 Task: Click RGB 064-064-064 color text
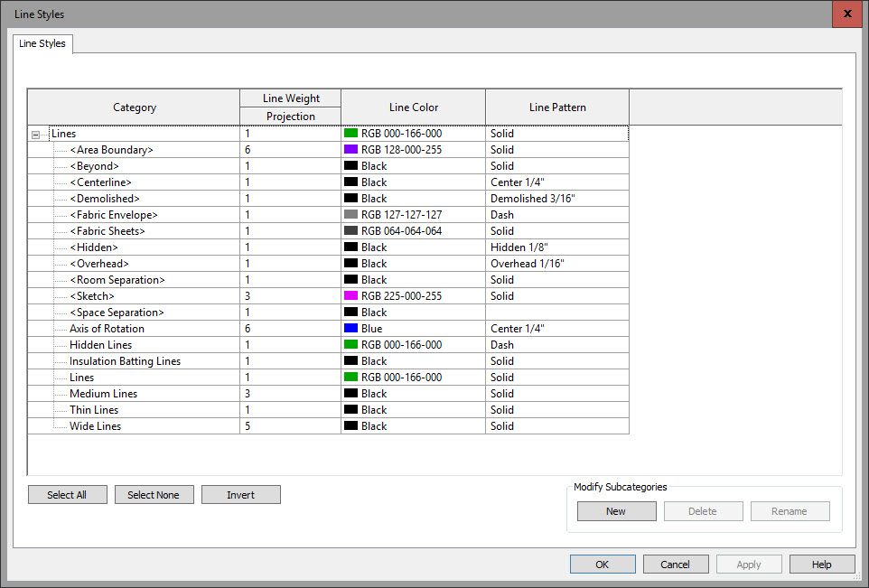401,231
